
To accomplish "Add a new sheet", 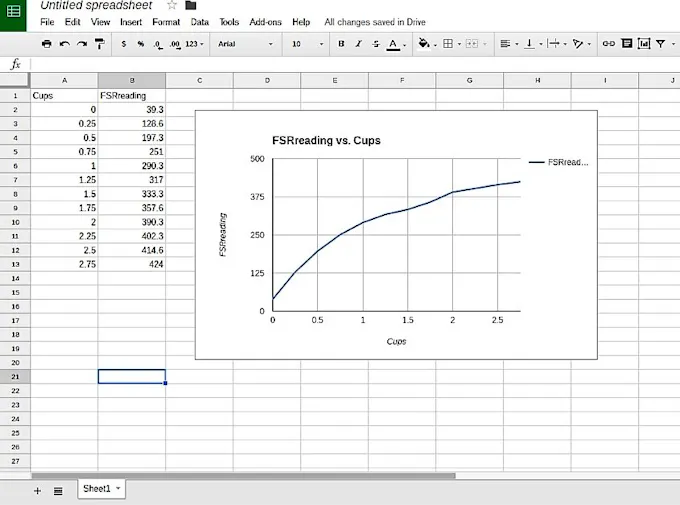I will point(37,491).
